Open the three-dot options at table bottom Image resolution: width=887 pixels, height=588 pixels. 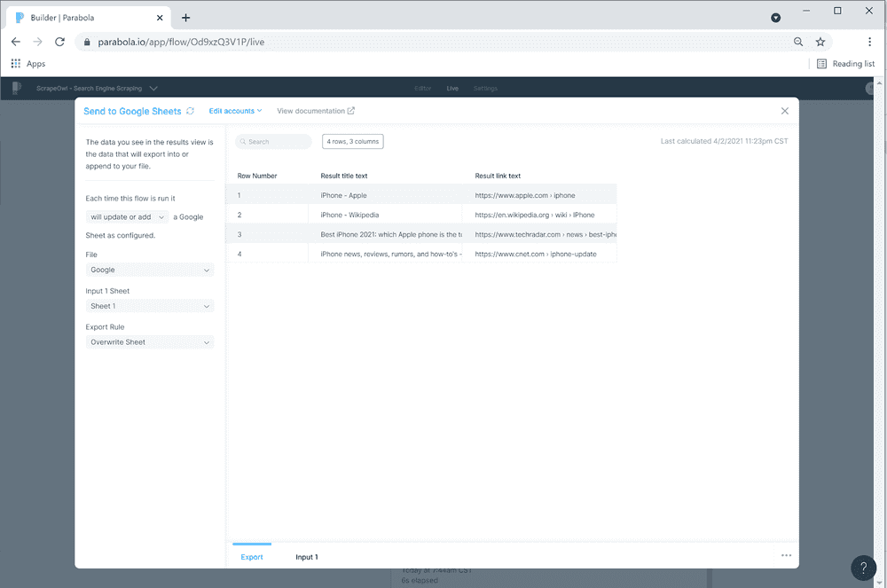(x=786, y=555)
